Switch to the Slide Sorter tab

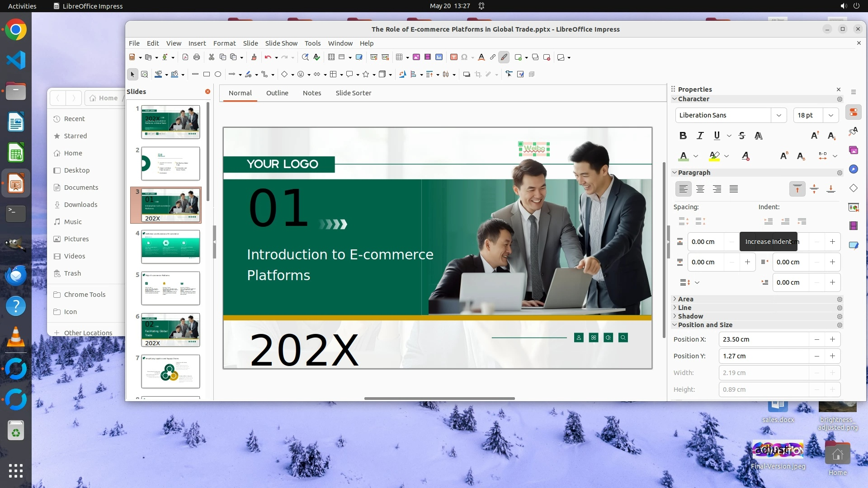(353, 93)
